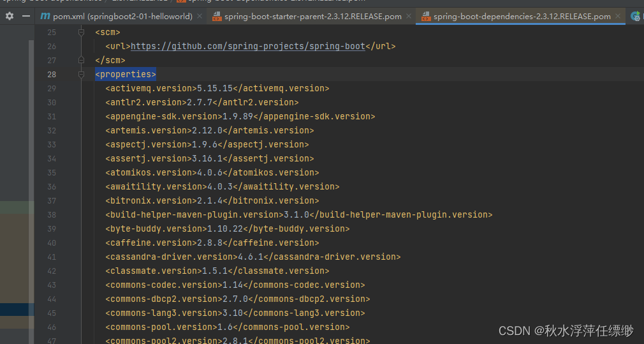
Task: Click the highlighted properties tag
Action: (126, 75)
